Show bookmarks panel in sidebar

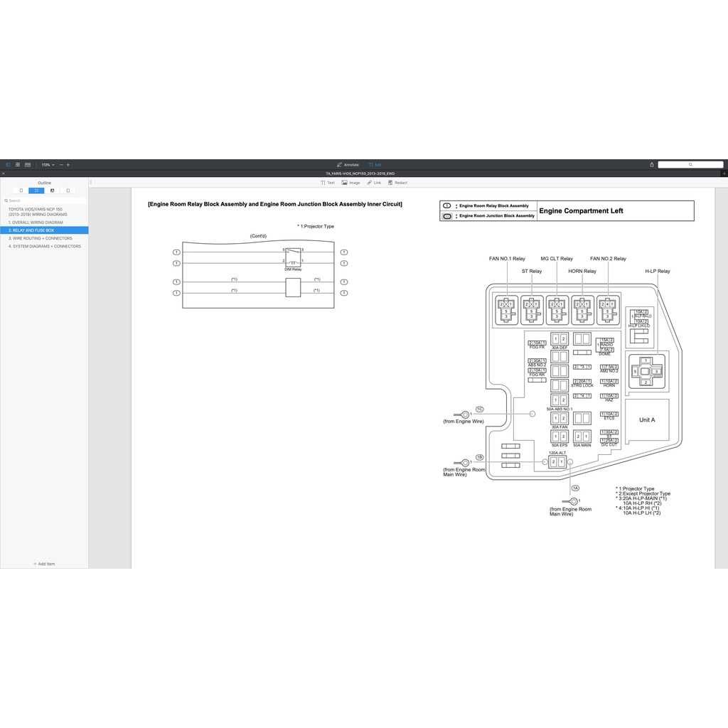[68, 191]
